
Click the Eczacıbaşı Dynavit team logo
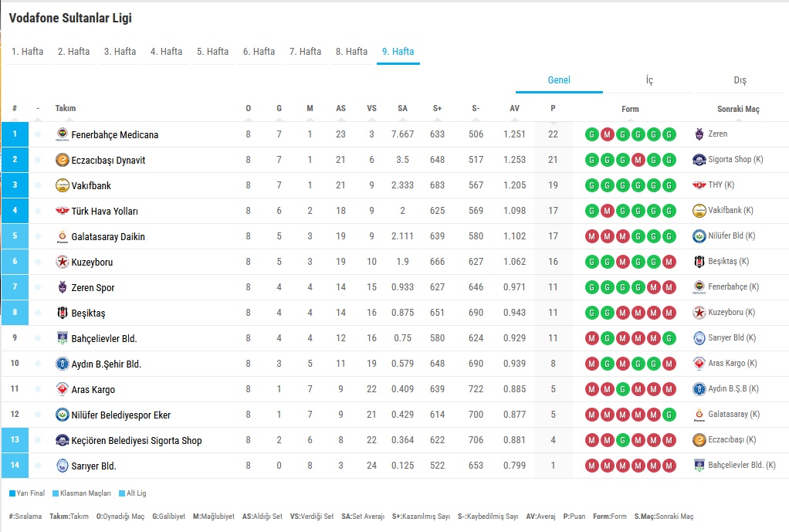(x=62, y=160)
